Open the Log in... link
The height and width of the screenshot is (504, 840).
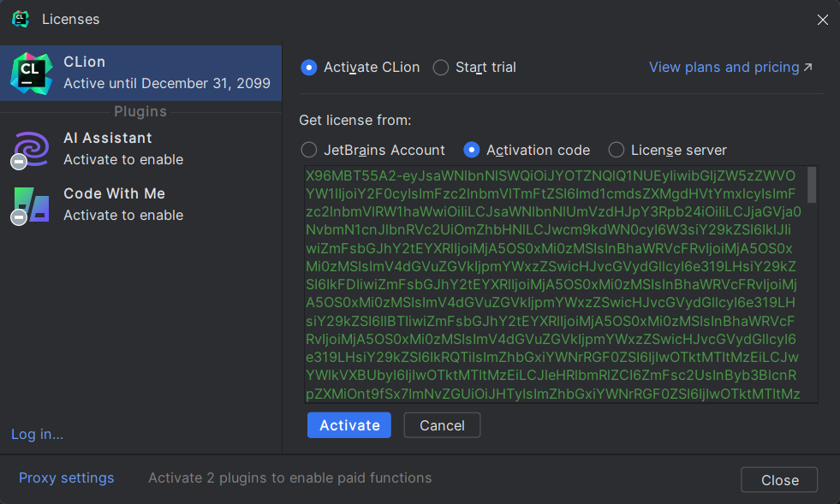[37, 434]
